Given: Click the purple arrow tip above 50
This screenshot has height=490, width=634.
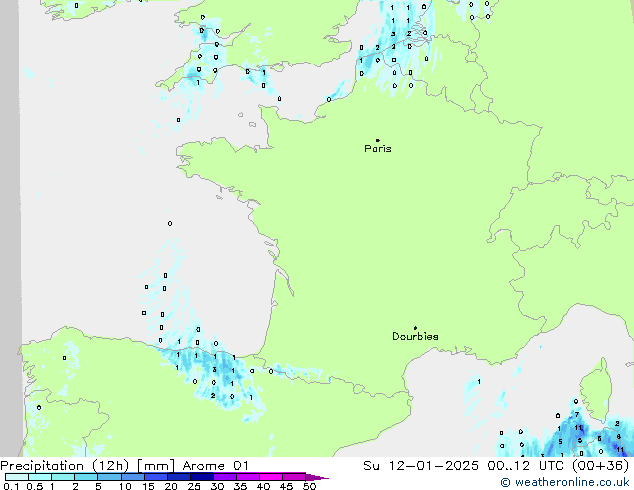Looking at the screenshot, I should (317, 477).
